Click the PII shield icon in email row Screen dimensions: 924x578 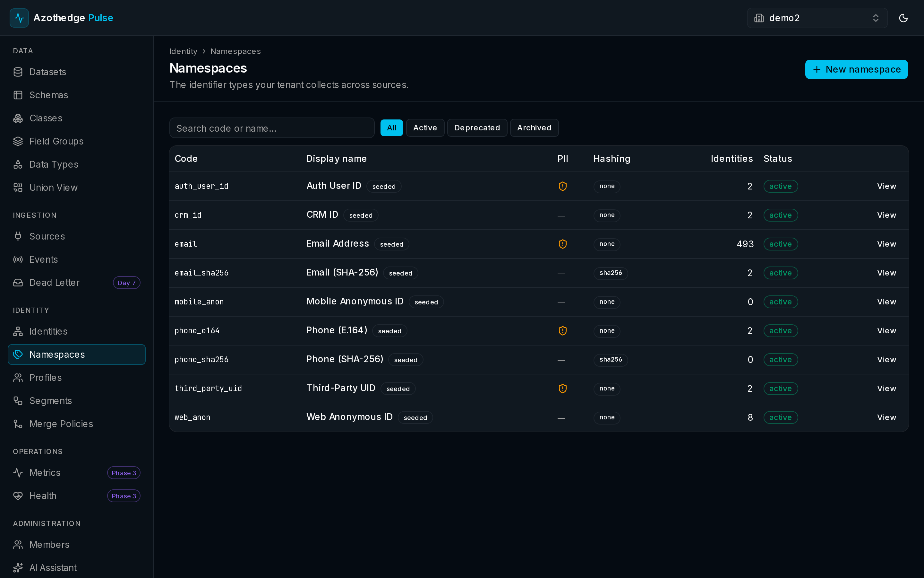tap(562, 244)
